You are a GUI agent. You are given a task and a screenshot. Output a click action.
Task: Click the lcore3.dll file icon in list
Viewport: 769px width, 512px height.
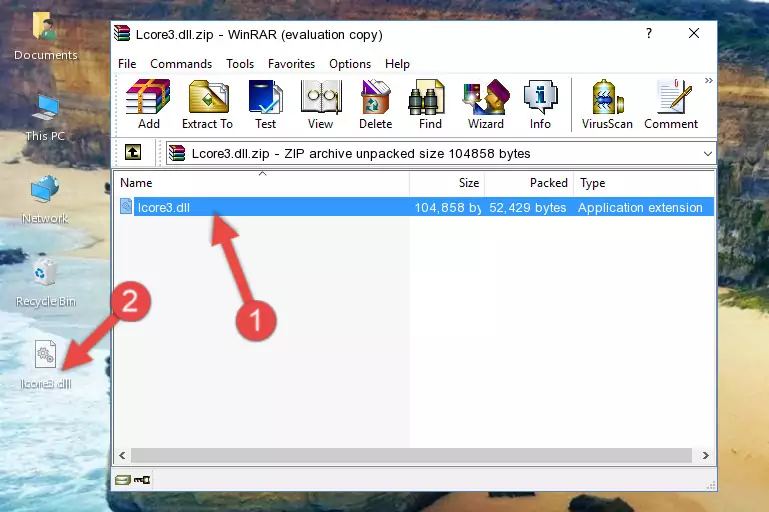(126, 206)
